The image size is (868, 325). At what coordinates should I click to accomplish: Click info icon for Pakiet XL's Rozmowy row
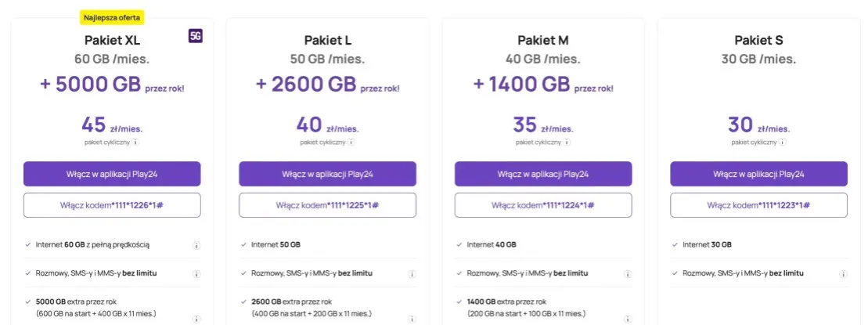pos(196,274)
